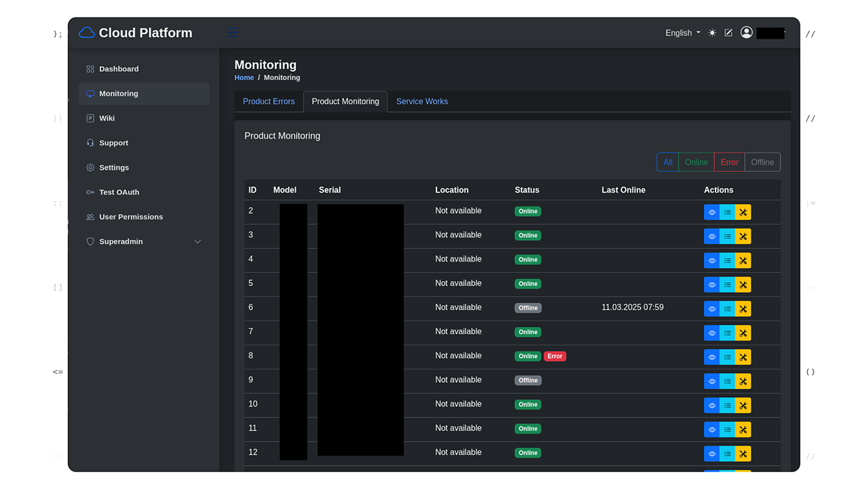Open tools icon in row ID 9

coord(743,382)
